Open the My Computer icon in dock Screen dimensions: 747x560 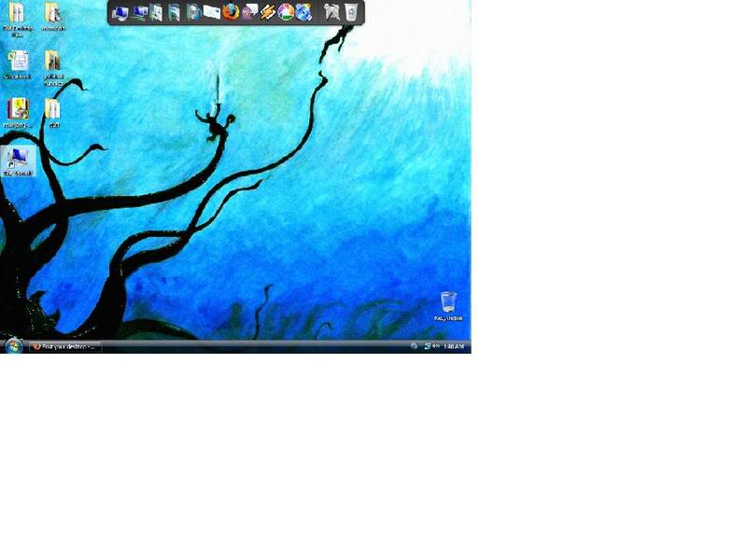120,12
